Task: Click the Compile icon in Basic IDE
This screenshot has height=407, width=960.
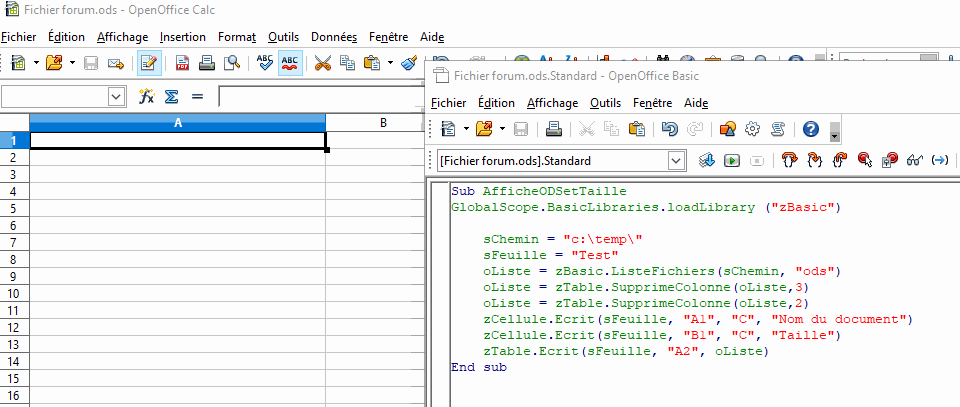Action: tap(707, 160)
